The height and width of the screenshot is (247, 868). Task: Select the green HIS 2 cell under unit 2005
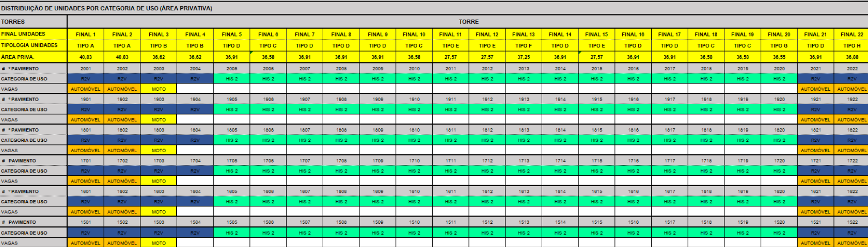pyautogui.click(x=232, y=79)
